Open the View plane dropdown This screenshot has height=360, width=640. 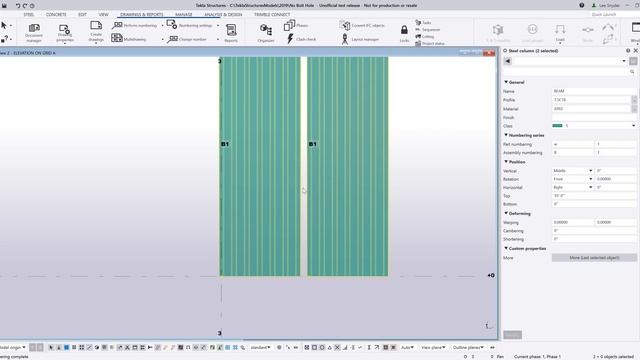[433, 347]
